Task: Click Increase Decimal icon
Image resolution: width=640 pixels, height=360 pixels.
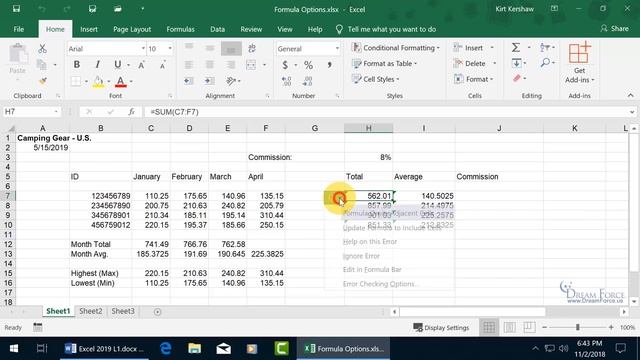Action: tap(287, 81)
